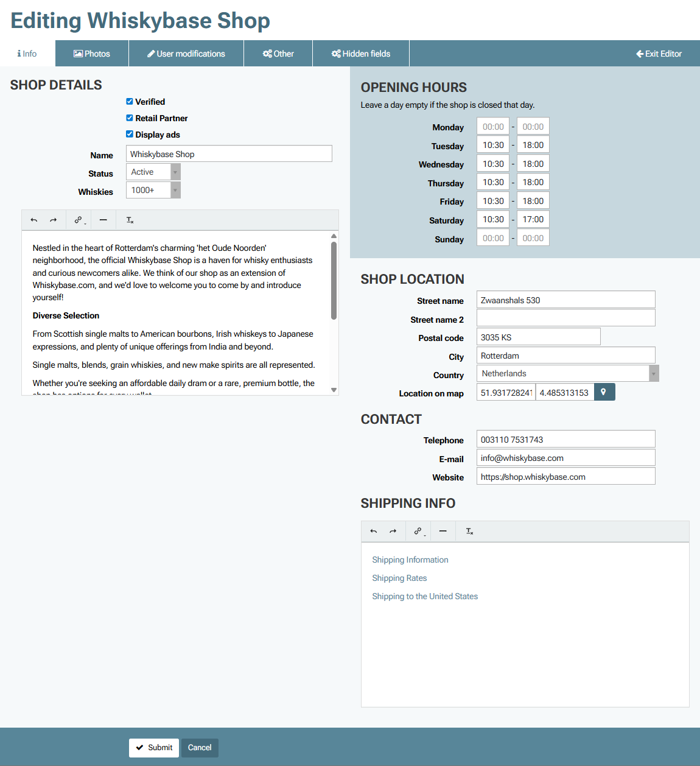Image resolution: width=700 pixels, height=766 pixels.
Task: Click Exit Editor
Action: tap(659, 54)
